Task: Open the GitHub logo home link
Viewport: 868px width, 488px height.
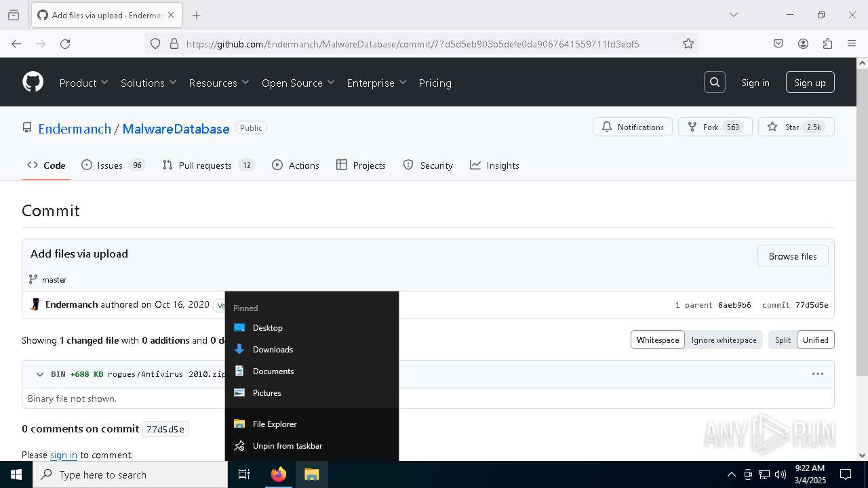Action: click(x=33, y=82)
